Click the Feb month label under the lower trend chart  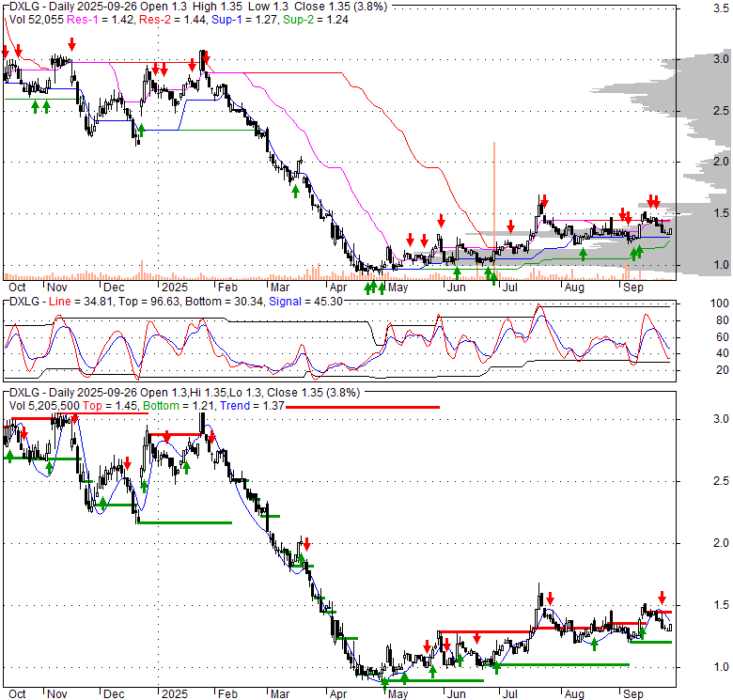[227, 694]
